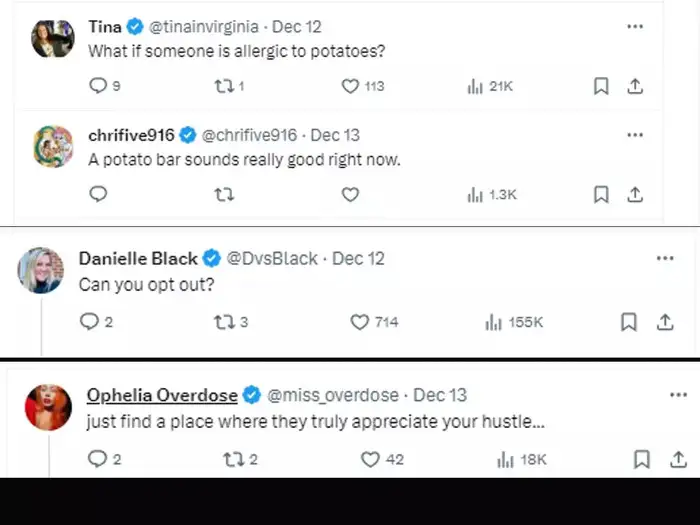This screenshot has width=700, height=525.
Task: Like chrifive916's potato bar tweet
Action: tap(350, 194)
